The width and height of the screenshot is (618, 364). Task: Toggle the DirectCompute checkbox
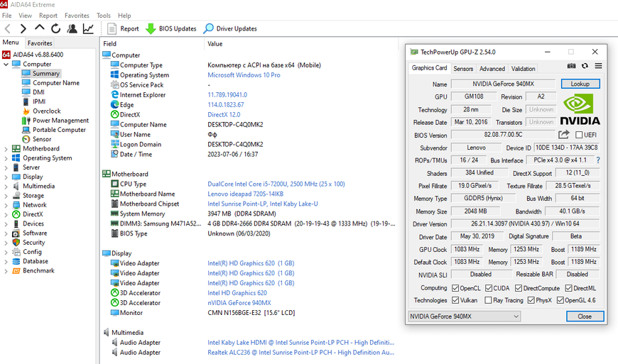tap(519, 288)
